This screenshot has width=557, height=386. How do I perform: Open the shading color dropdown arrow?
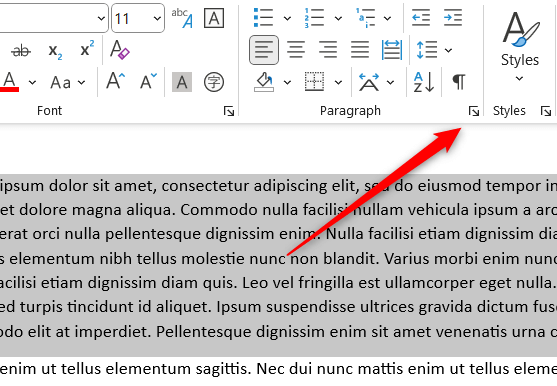287,83
